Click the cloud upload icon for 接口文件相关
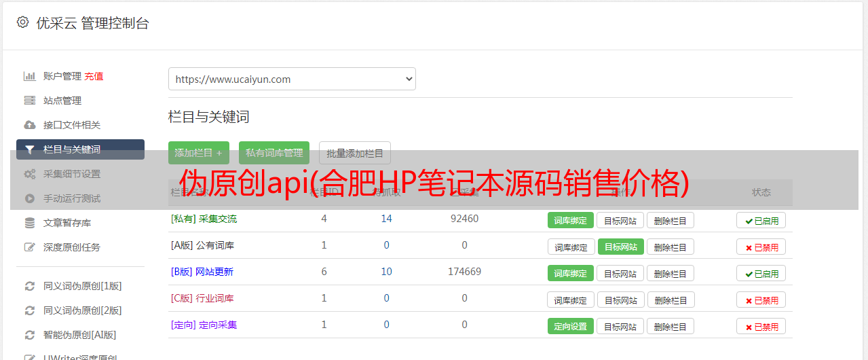Viewport: 868px width, 360px height. [29, 125]
